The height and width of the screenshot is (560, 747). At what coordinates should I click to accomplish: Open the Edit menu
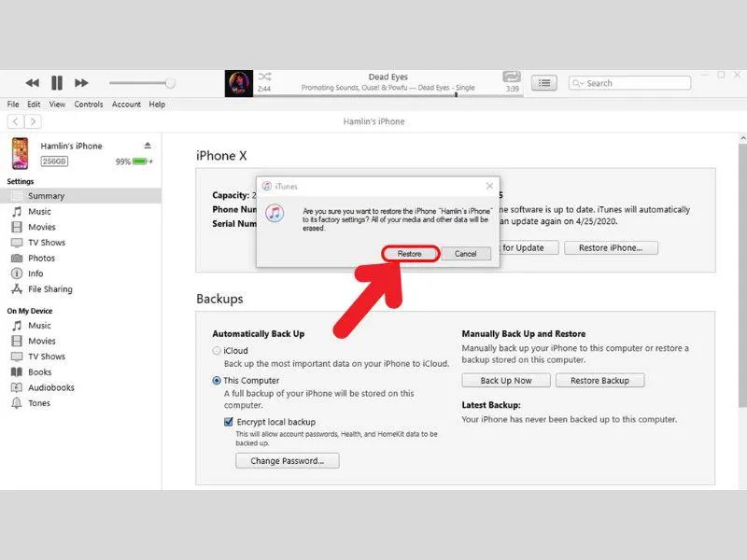click(x=34, y=105)
